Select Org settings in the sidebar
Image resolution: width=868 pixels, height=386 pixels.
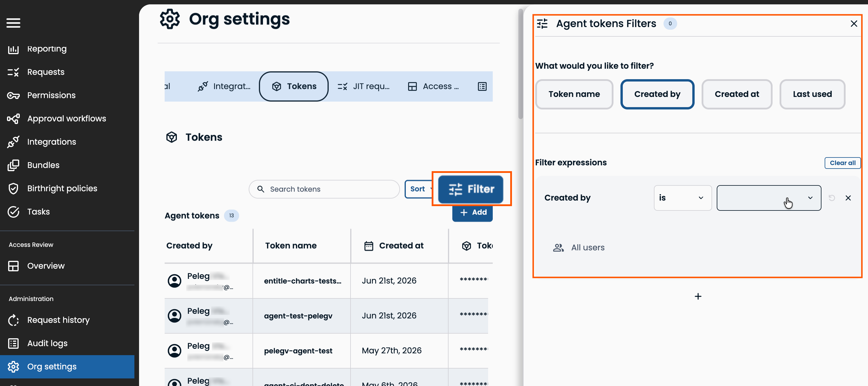(67, 366)
